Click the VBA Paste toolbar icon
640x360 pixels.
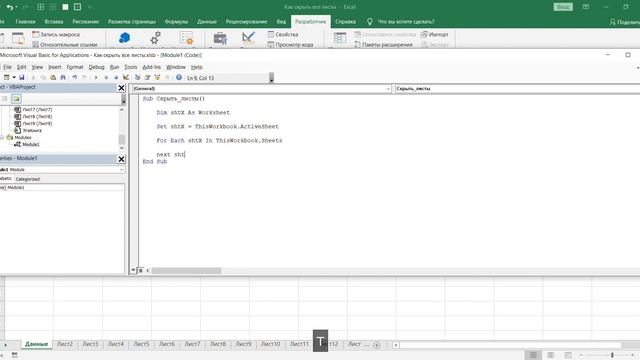pyautogui.click(x=53, y=78)
